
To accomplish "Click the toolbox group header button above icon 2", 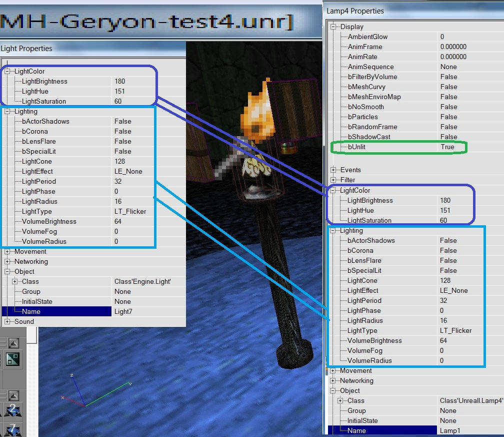I will 13,395.
